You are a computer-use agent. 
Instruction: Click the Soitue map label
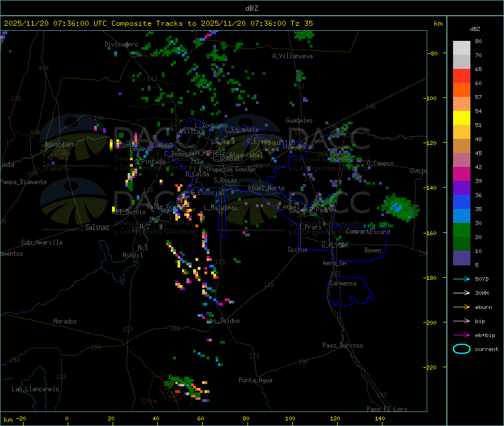[x=297, y=250]
